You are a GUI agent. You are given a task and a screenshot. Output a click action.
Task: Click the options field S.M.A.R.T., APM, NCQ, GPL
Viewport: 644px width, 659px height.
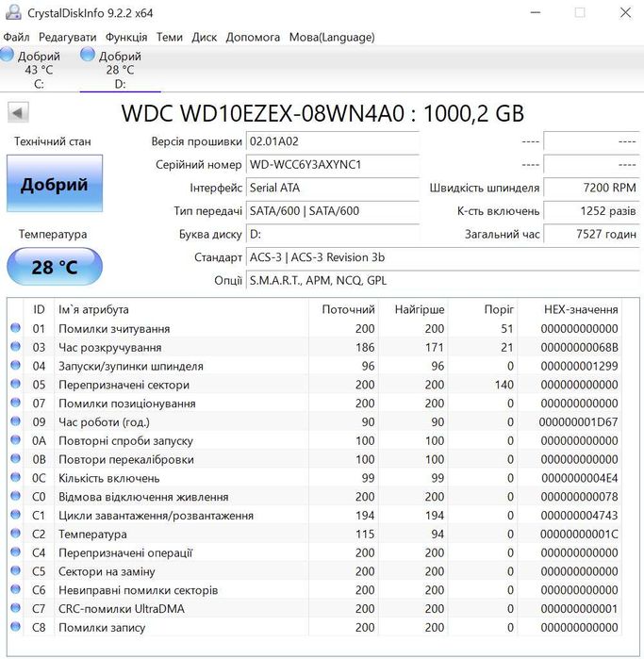pos(442,280)
